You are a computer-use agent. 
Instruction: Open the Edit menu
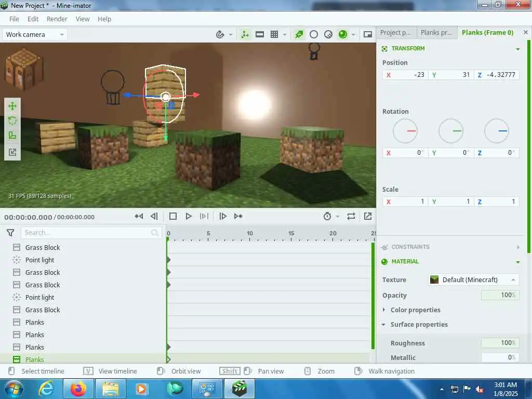click(33, 19)
